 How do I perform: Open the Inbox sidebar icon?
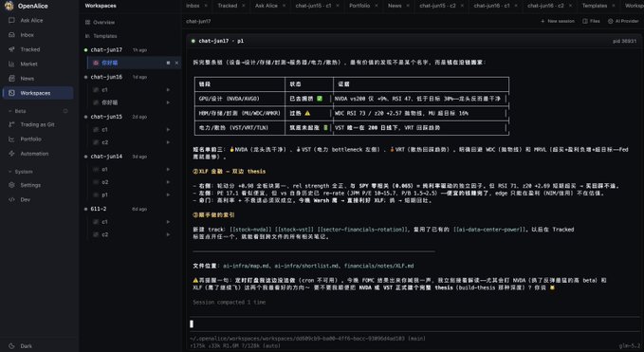(x=11, y=35)
